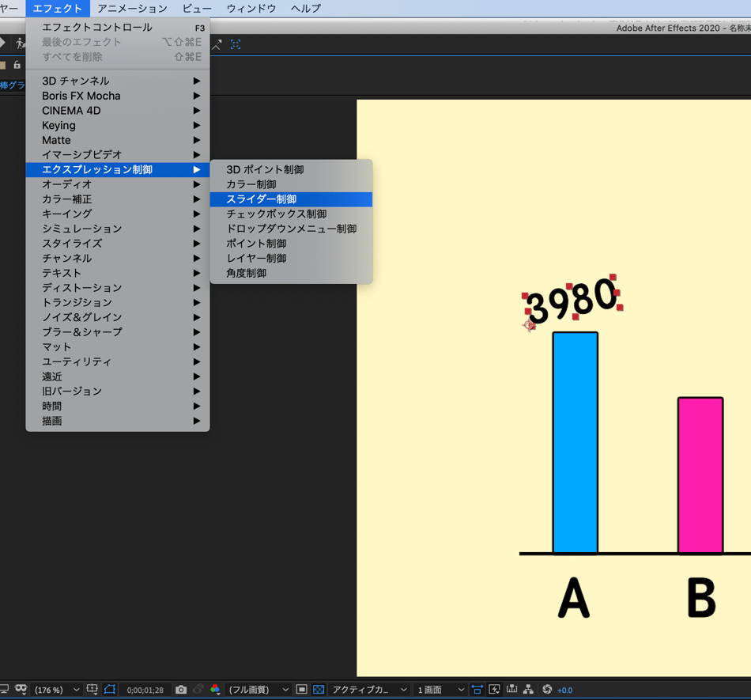Screen dimensions: 751x700
Task: Open the timeline panel icon
Action: 511,690
